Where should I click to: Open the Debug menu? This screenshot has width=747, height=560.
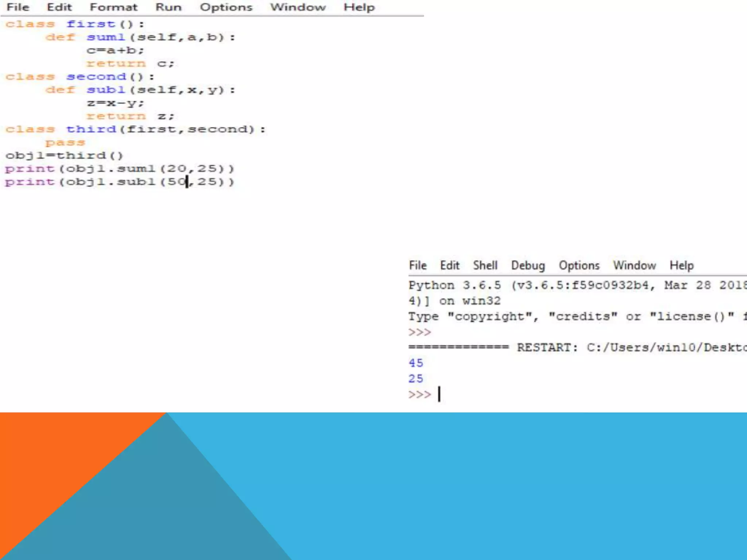pyautogui.click(x=528, y=265)
